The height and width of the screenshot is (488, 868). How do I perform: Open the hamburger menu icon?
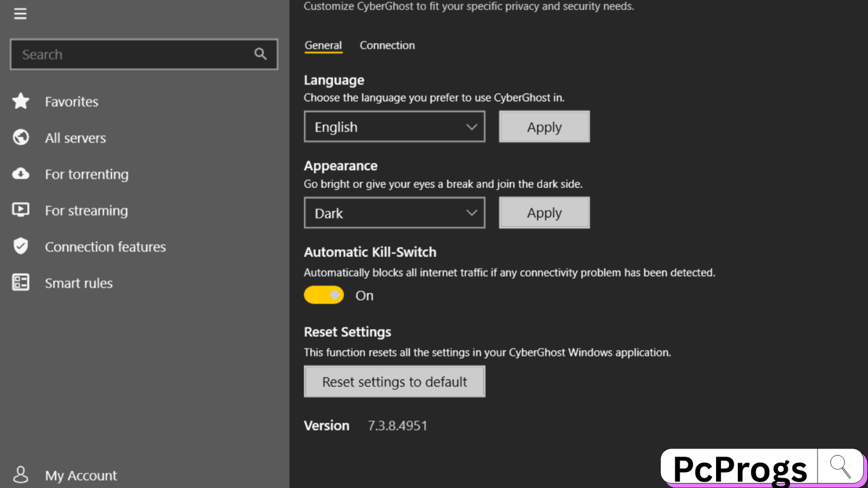(20, 14)
